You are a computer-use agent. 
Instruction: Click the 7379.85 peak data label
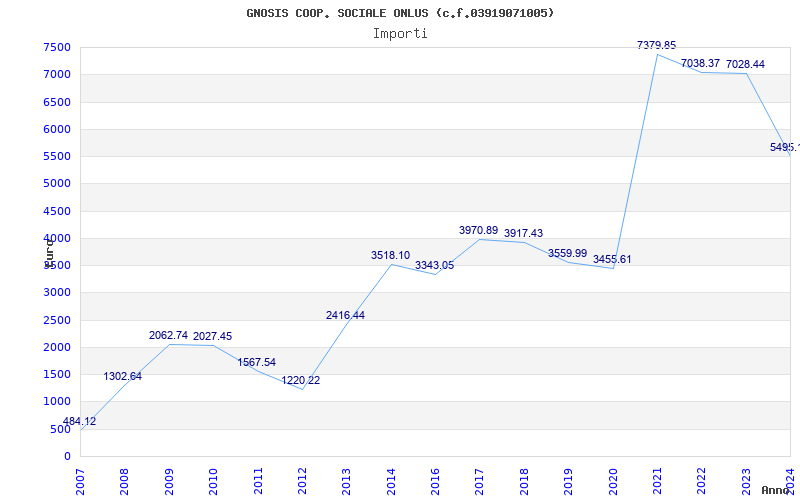656,45
